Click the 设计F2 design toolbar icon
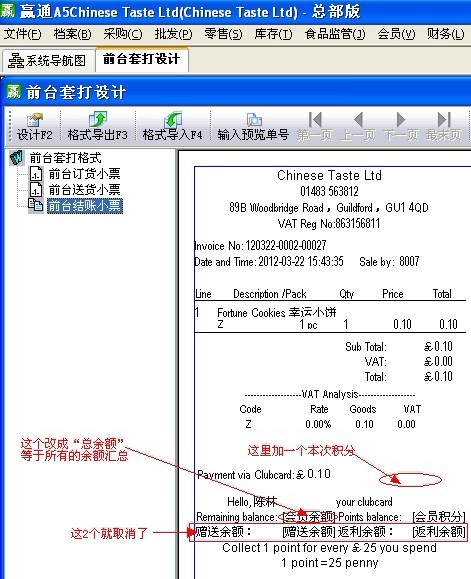The width and height of the screenshot is (471, 579). [x=34, y=127]
